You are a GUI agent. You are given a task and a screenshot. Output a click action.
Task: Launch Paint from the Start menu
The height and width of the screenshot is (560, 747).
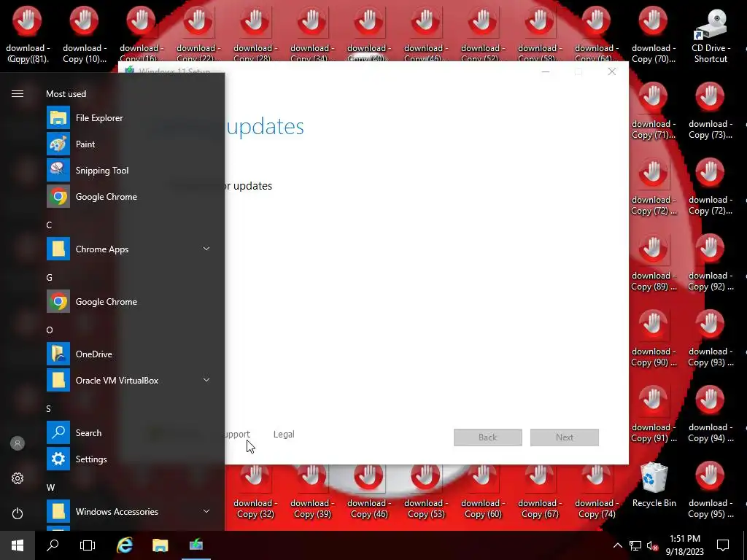[128, 144]
